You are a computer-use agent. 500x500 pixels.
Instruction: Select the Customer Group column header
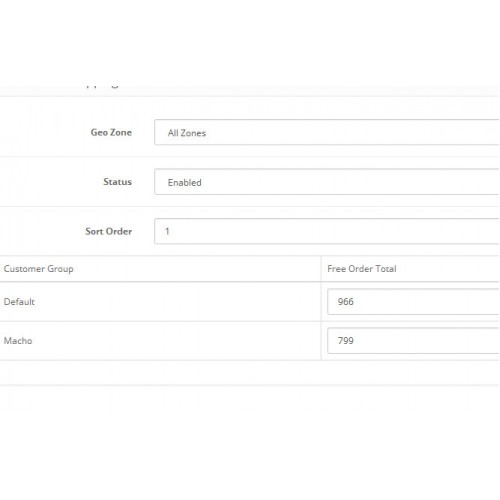pyautogui.click(x=39, y=269)
